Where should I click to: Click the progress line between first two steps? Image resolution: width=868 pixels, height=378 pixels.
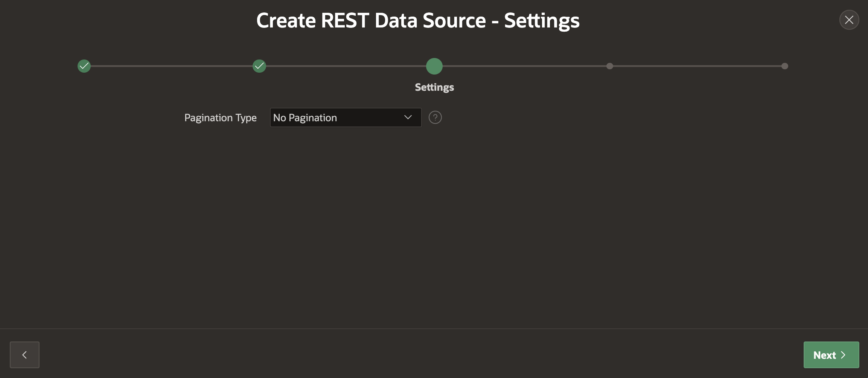[x=171, y=66]
